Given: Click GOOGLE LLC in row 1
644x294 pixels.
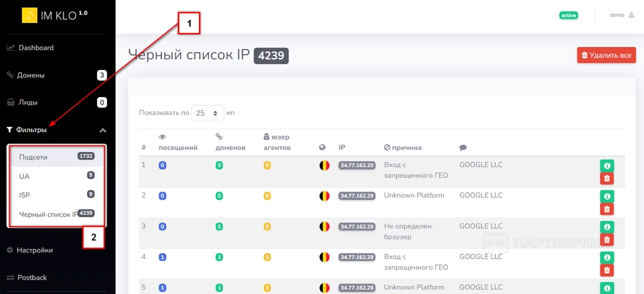Looking at the screenshot, I should 481,165.
